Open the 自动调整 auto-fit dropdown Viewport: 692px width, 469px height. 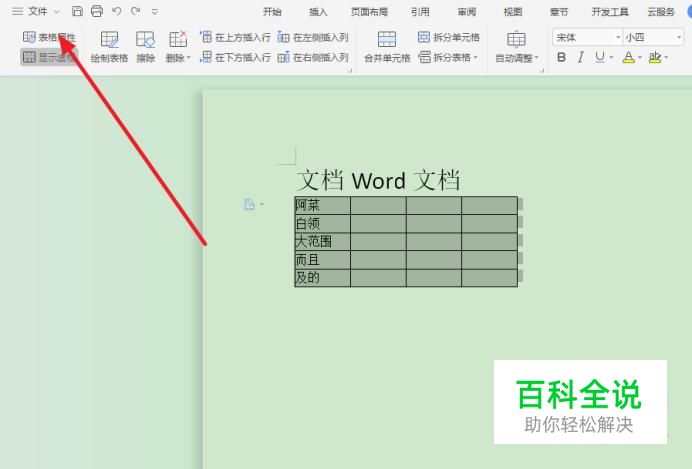tap(516, 47)
